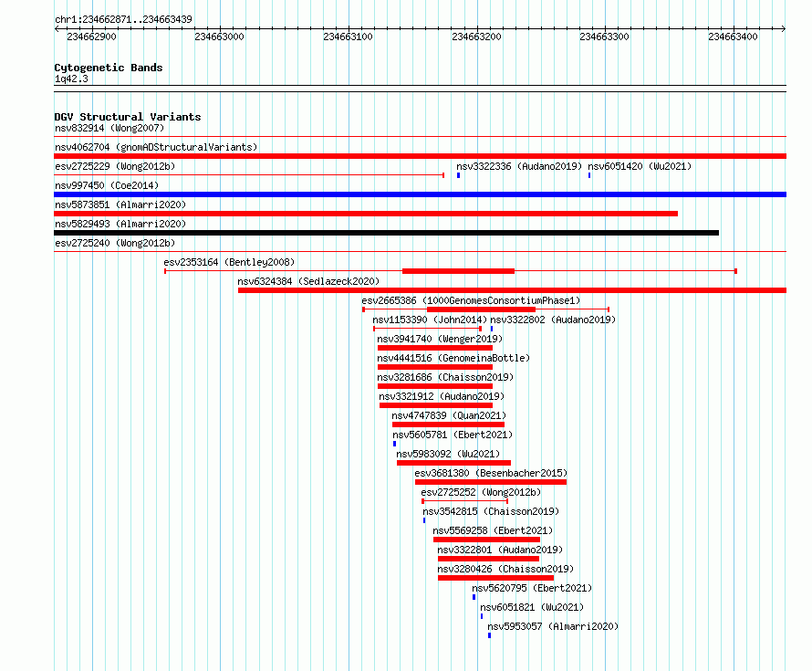Click the thin red line of esv2725252
This screenshot has height=671, width=812.
465,501
